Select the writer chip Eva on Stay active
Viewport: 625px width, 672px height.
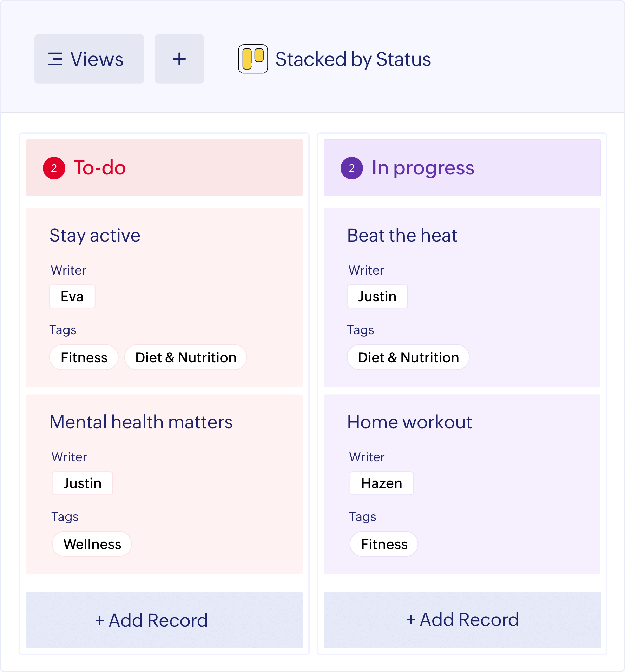pyautogui.click(x=72, y=296)
